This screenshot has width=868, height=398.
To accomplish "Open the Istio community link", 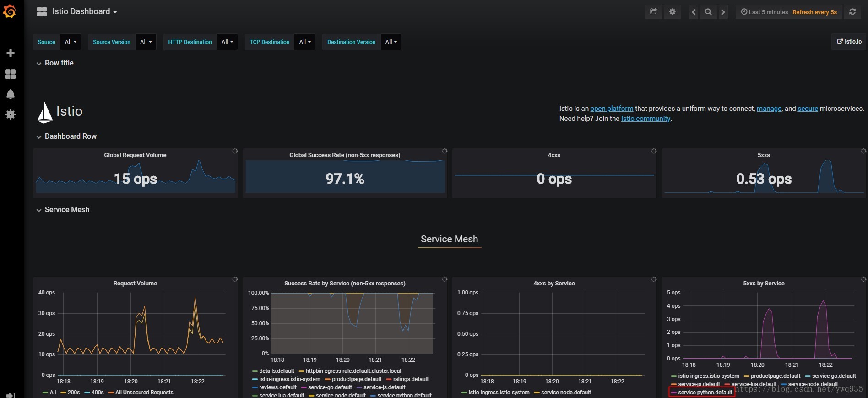I will 646,119.
